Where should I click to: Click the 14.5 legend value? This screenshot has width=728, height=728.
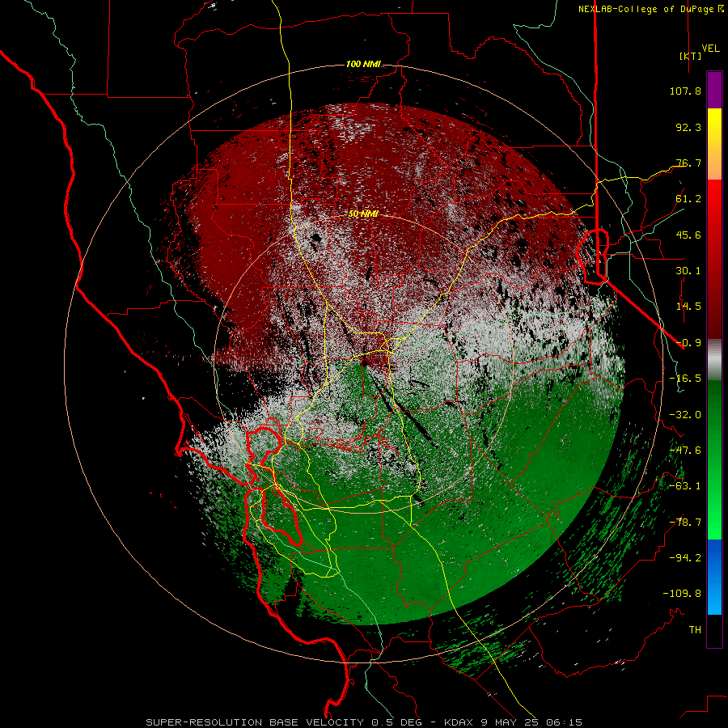(688, 307)
